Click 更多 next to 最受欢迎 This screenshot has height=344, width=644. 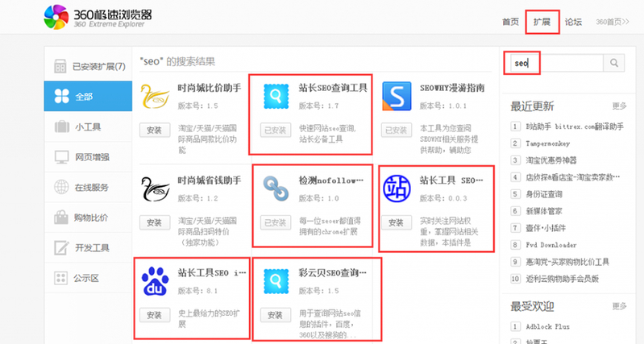tap(619, 306)
